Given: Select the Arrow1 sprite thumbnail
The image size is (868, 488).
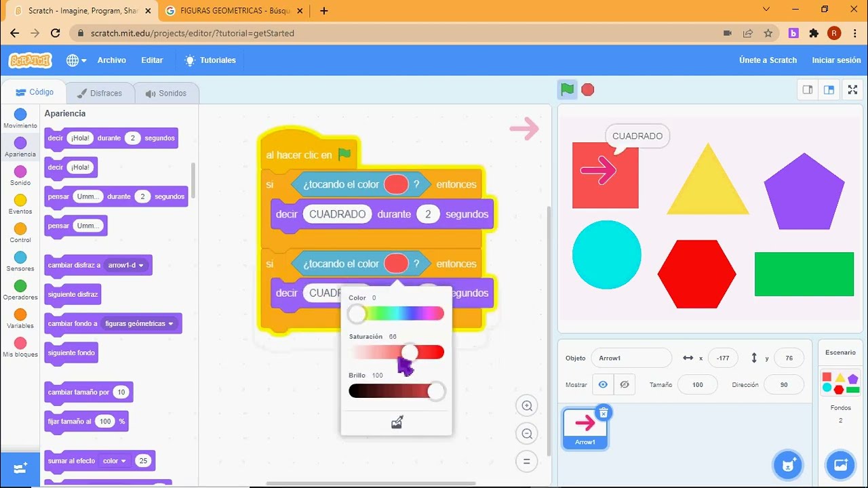Looking at the screenshot, I should coord(585,429).
